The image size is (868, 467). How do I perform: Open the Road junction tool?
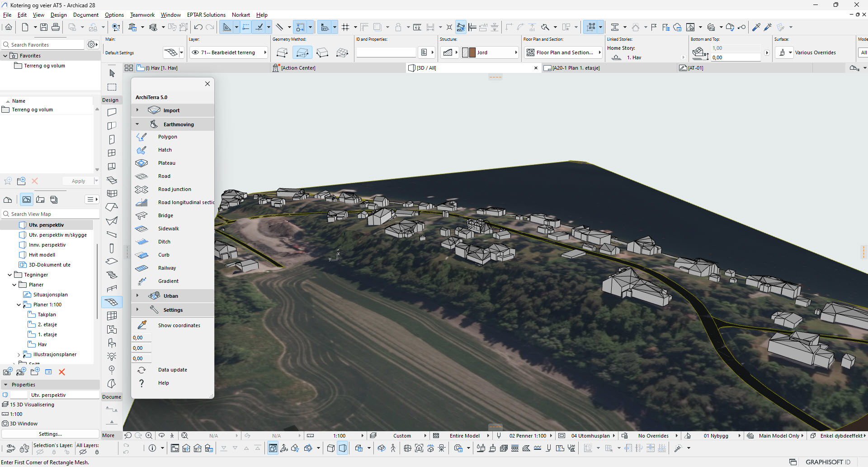pyautogui.click(x=175, y=189)
